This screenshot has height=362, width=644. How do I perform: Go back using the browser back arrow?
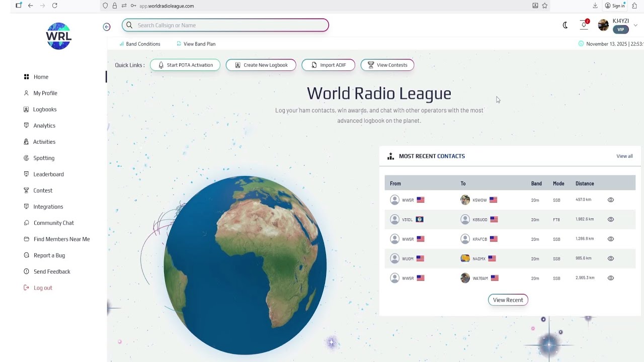pyautogui.click(x=31, y=6)
